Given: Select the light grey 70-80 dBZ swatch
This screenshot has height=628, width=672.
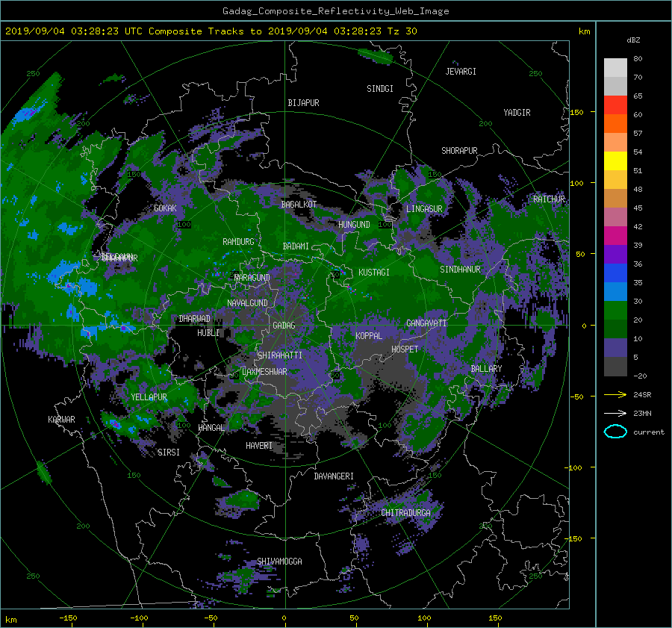Looking at the screenshot, I should (x=615, y=68).
